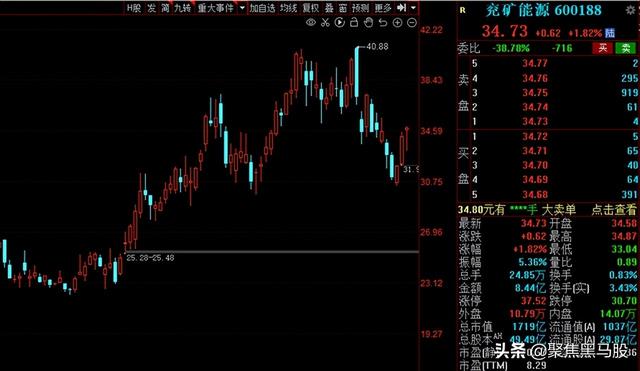Click stock name 兖矿能源 600188
The height and width of the screenshot is (371, 640).
coord(543,10)
